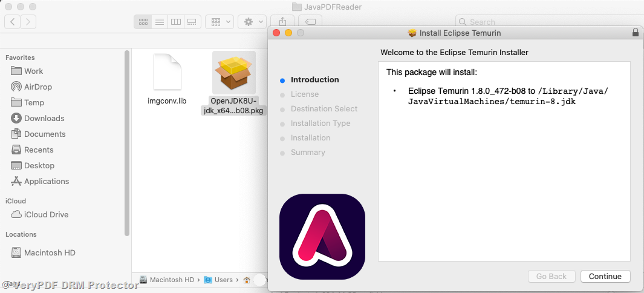Open AirDrop in Finder sidebar
The width and height of the screenshot is (644, 293).
37,87
